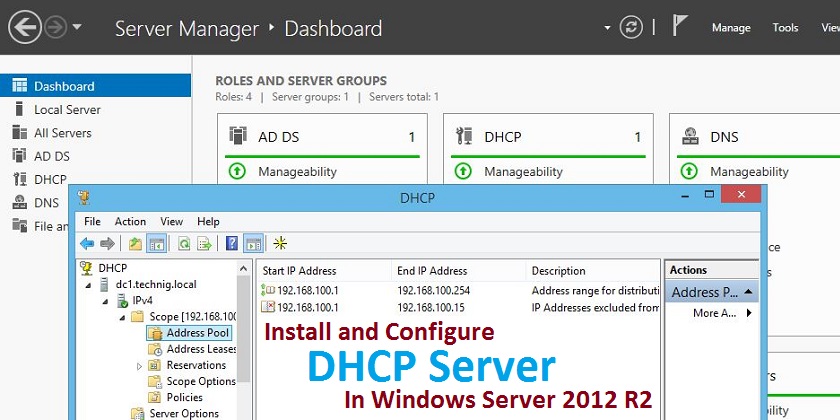Viewport: 840px width, 420px height.
Task: Click Up One Level folder toolbar icon
Action: (x=136, y=244)
